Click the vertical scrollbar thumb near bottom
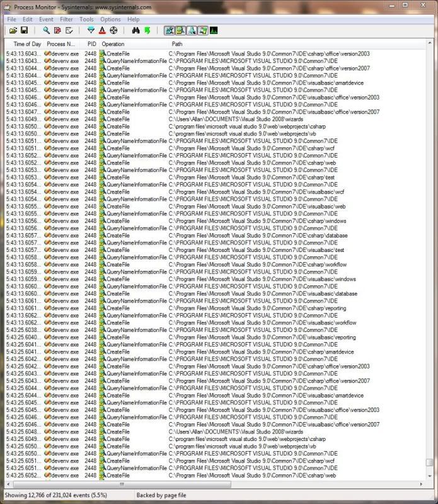The height and width of the screenshot is (504, 438). pos(430,462)
